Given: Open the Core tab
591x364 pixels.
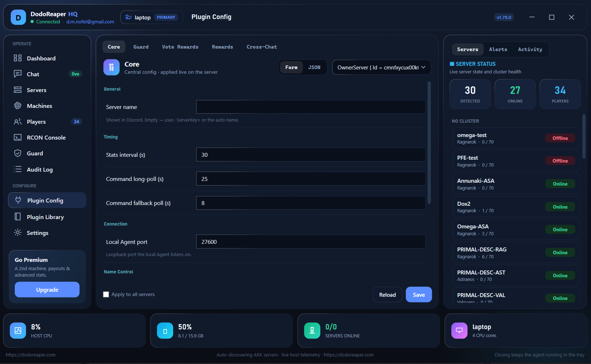Looking at the screenshot, I should click(114, 47).
